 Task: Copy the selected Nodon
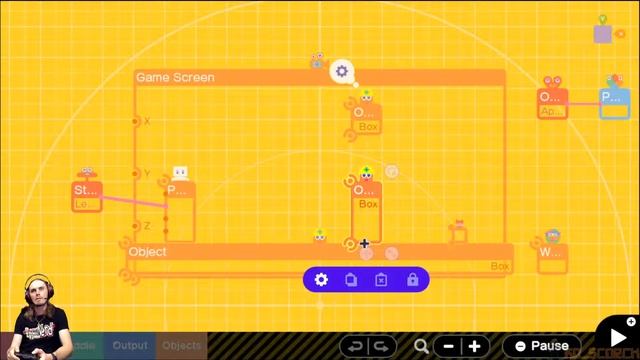pos(351,280)
